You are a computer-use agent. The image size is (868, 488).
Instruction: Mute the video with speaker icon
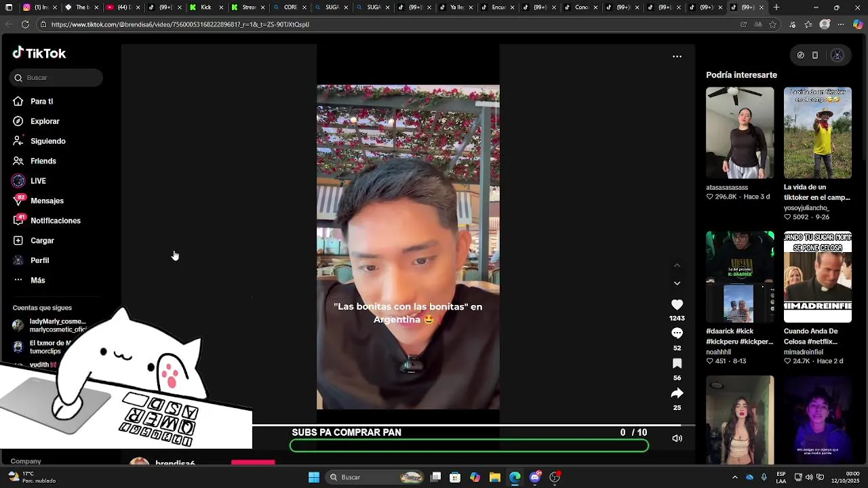[677, 439]
